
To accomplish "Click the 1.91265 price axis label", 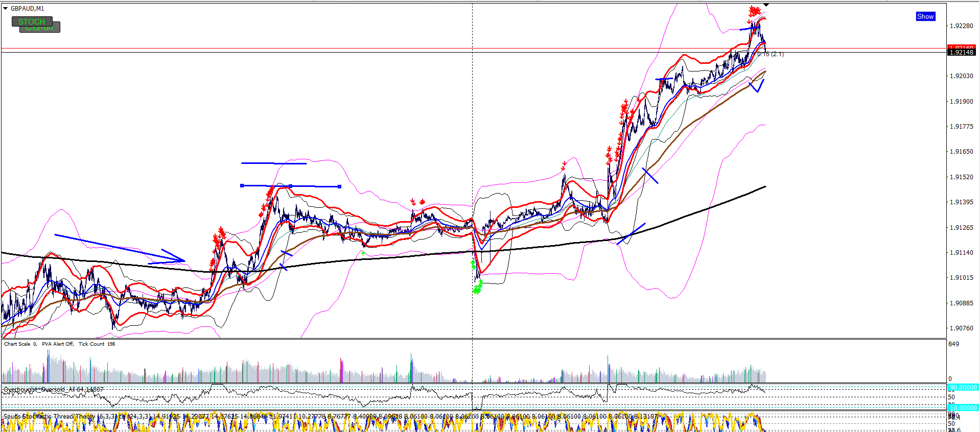I will pos(961,228).
